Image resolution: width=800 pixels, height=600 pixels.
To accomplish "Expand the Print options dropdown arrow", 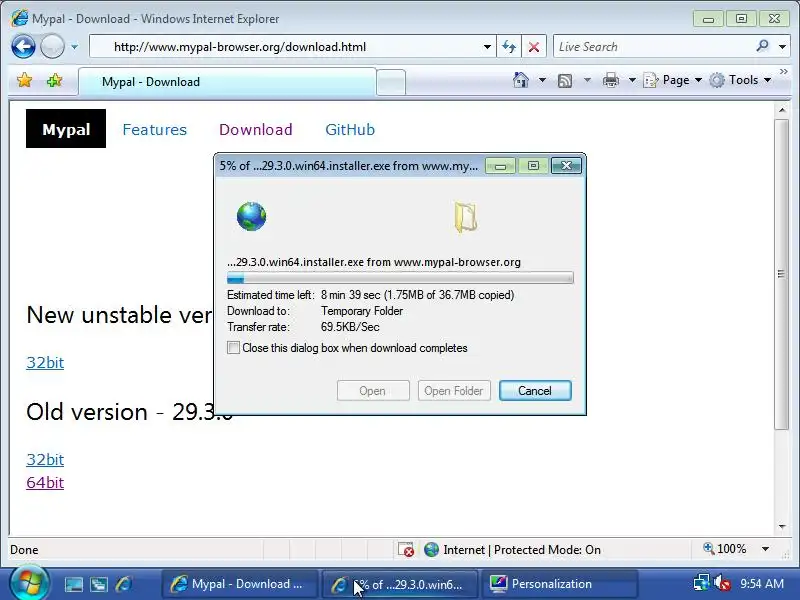I will coord(632,80).
